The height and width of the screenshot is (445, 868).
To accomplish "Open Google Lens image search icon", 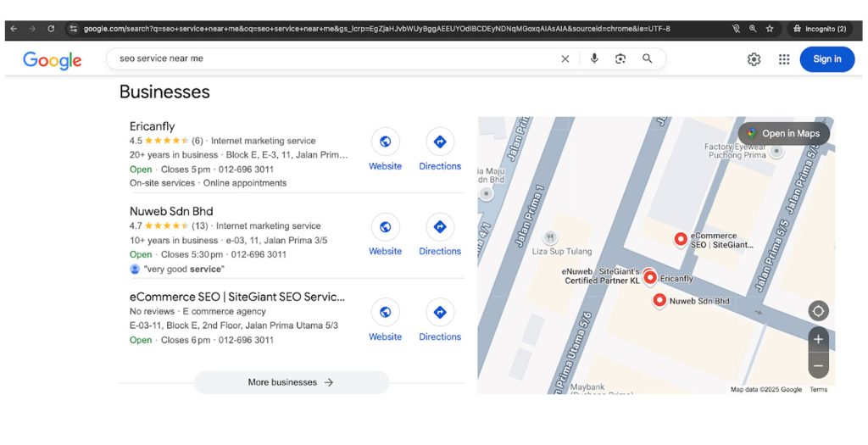I will pyautogui.click(x=620, y=58).
